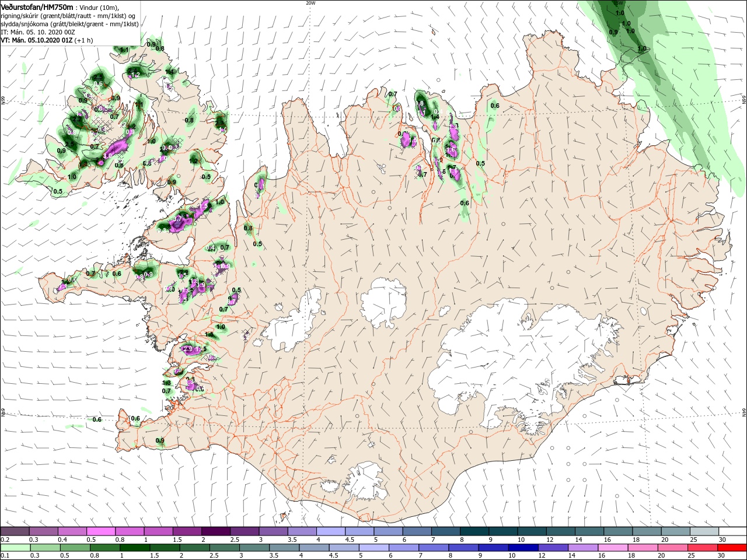The image size is (747, 560).
Task: Pick the snow scale swatch between 1 and 1.5
Action: point(158,531)
